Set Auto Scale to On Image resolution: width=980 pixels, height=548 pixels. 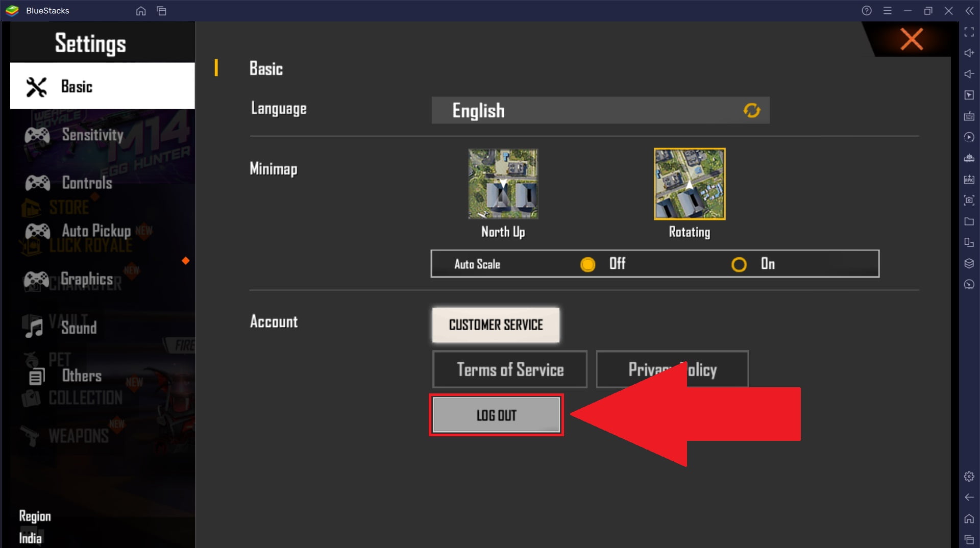[739, 264]
